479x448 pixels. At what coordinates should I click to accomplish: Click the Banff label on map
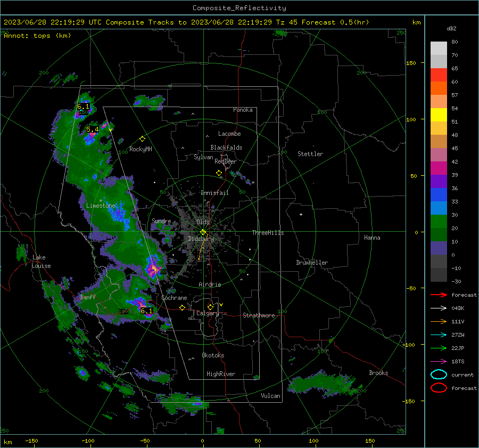88,297
